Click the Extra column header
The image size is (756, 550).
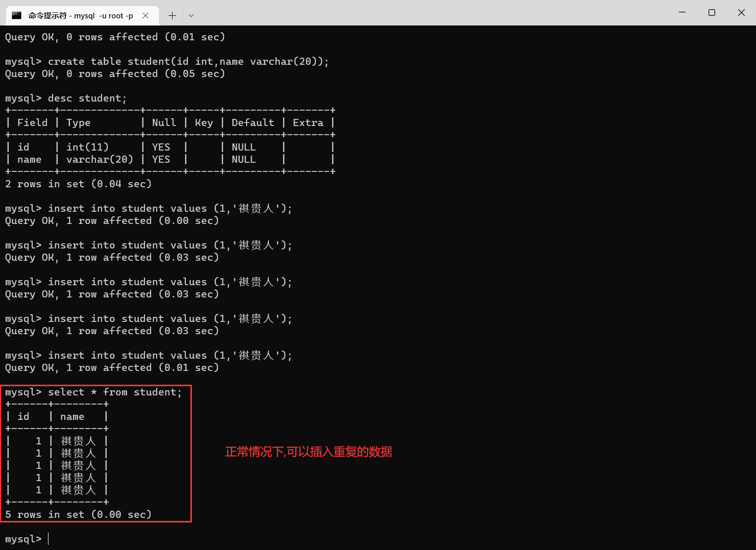click(x=308, y=122)
